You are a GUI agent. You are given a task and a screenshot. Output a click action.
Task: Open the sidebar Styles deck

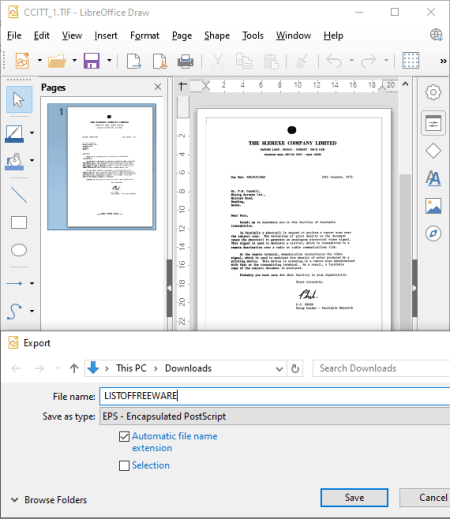(x=433, y=178)
